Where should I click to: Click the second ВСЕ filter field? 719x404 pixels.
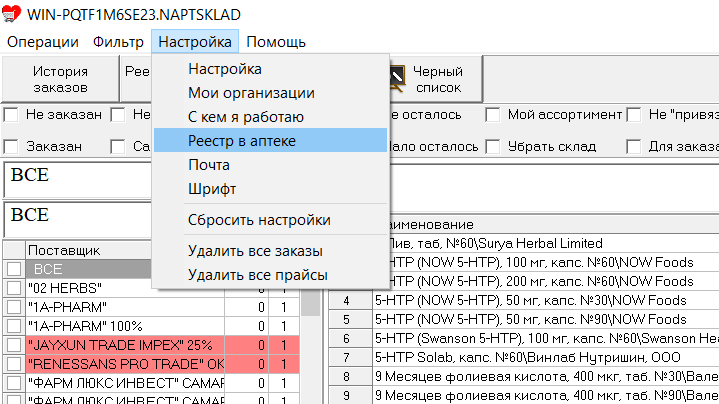[78, 219]
